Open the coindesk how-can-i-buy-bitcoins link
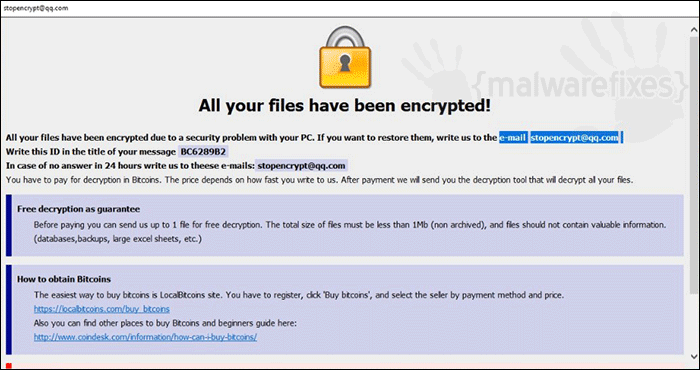 (x=145, y=337)
